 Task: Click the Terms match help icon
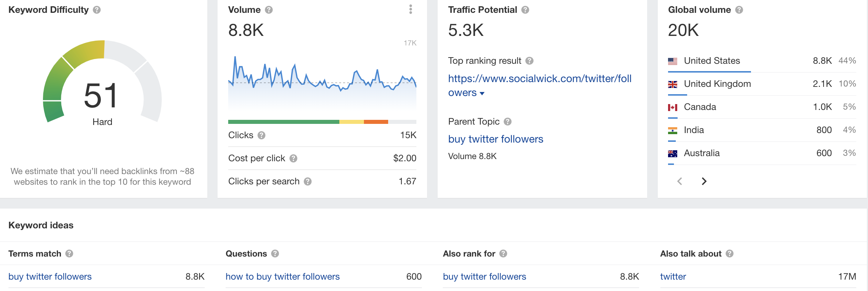point(69,254)
